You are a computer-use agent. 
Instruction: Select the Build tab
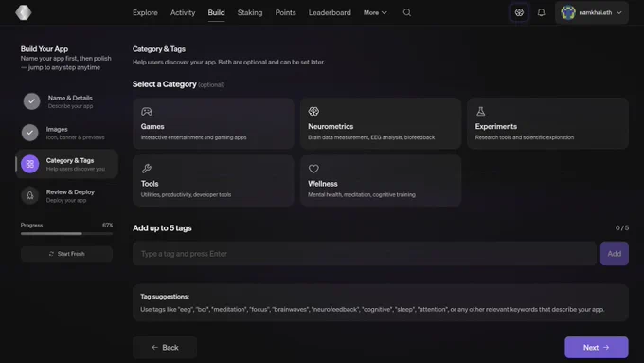(x=216, y=12)
